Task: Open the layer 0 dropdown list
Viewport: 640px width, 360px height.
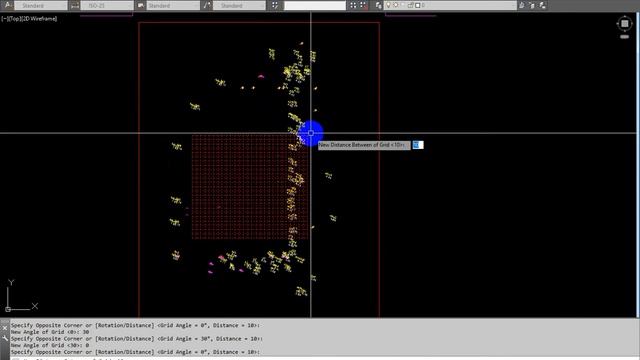Action: 451,5
